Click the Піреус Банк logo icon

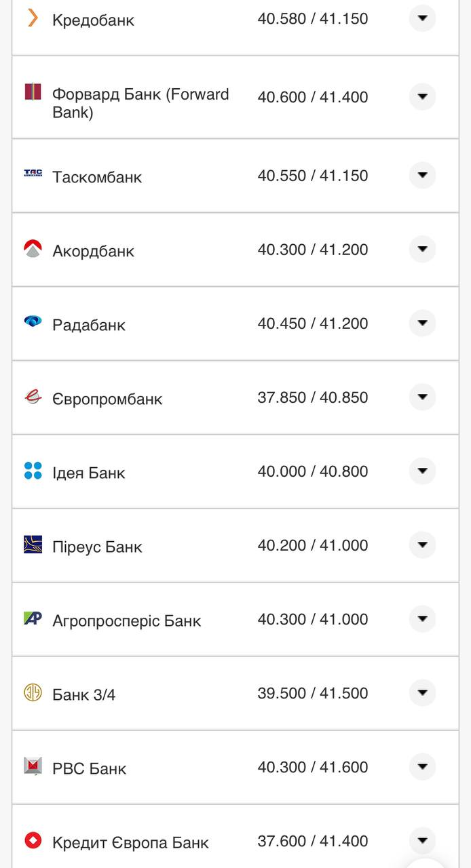coord(33,545)
